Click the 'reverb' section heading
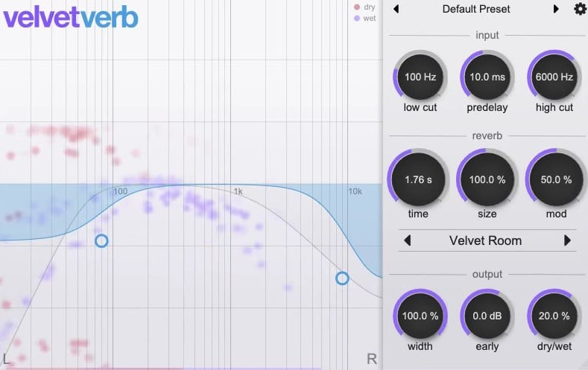 point(487,135)
